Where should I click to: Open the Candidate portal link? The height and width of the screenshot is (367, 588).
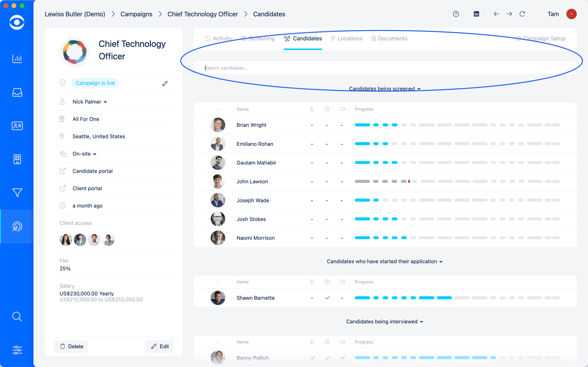pyautogui.click(x=92, y=171)
